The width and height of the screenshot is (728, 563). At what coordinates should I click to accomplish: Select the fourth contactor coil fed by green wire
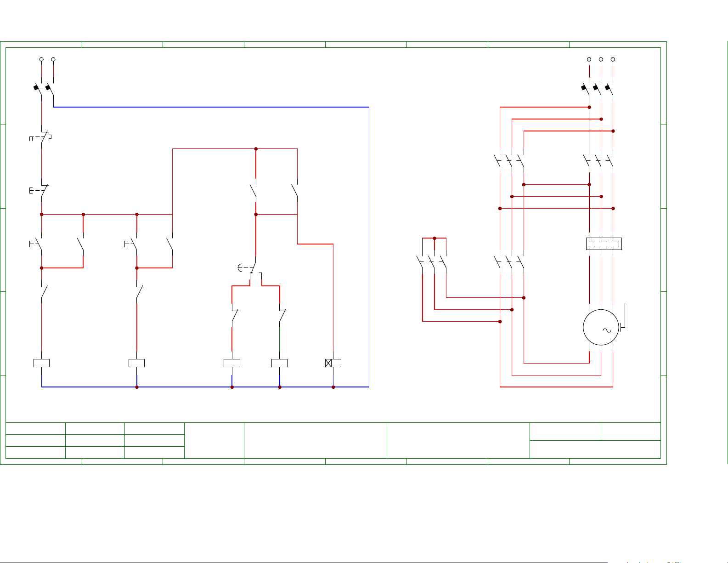tap(279, 363)
